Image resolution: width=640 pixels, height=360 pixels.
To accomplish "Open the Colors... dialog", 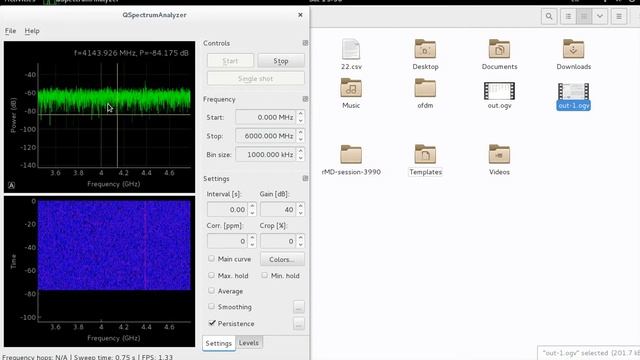I will coord(282,259).
